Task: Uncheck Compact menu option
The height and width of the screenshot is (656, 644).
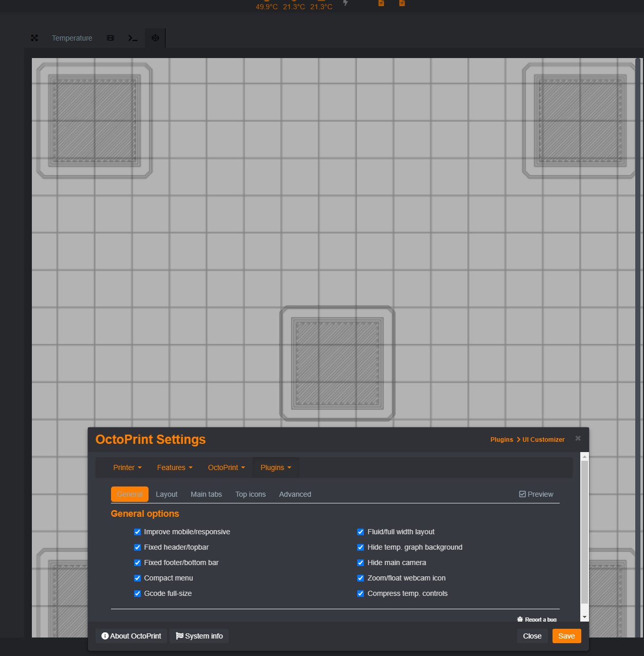Action: pos(137,578)
